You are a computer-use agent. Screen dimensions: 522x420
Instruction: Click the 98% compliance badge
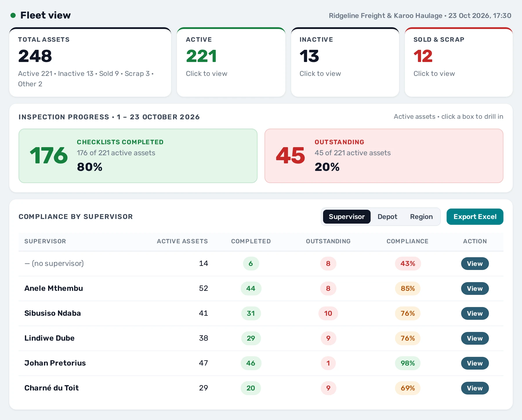tap(408, 363)
